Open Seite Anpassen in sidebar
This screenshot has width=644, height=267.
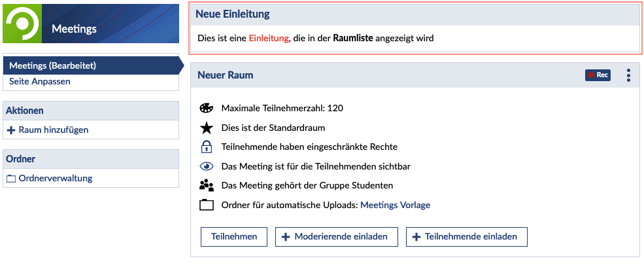tap(40, 82)
